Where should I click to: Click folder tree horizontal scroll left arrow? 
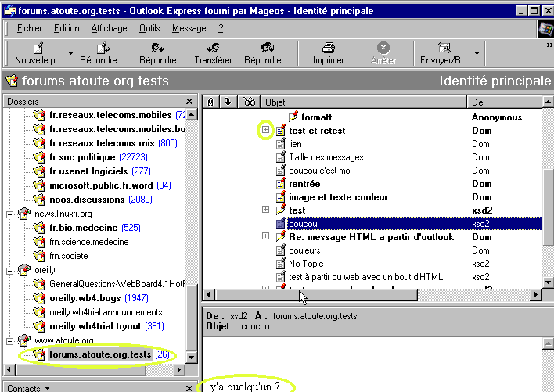pyautogui.click(x=9, y=370)
